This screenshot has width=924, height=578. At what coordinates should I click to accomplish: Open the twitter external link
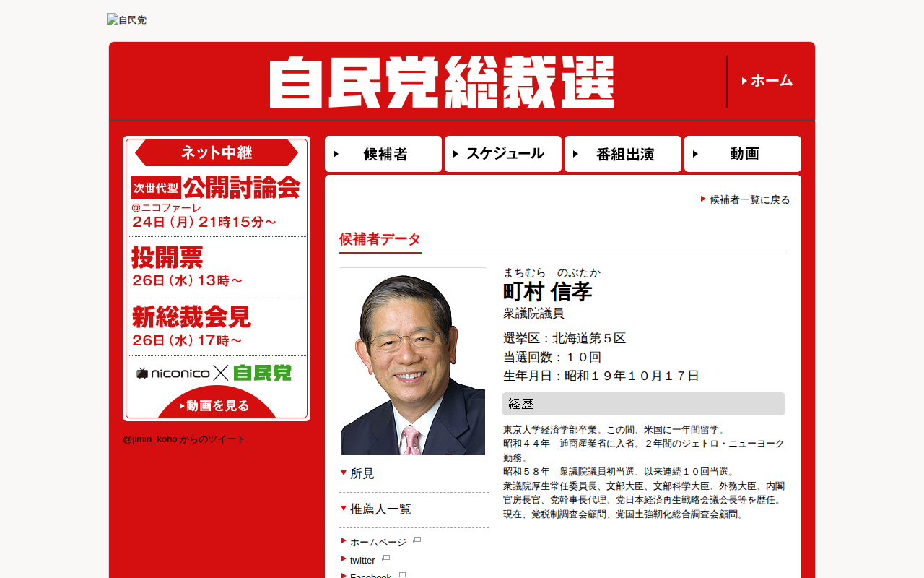pos(362,560)
